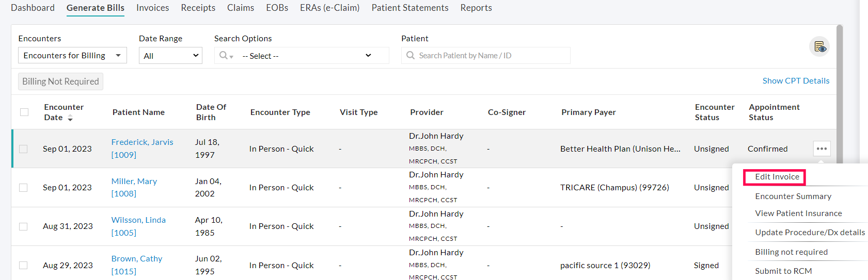Screen dimensions: 868x280
Task: Switch to the Invoices tab
Action: click(152, 8)
